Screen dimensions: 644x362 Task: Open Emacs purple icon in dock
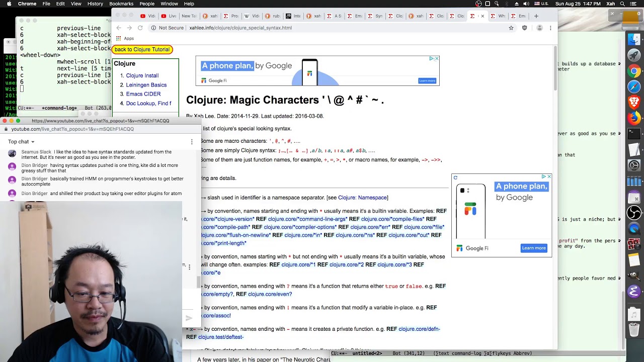tap(634, 291)
